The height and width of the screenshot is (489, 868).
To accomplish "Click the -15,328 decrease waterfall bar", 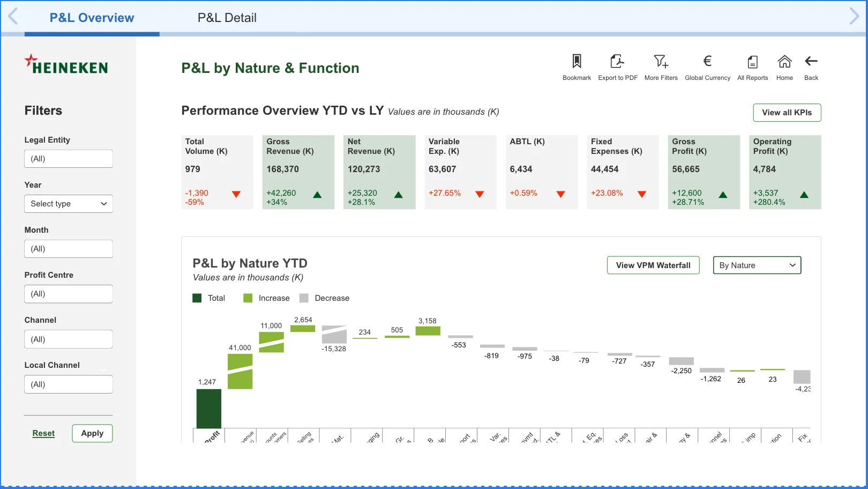I will pos(334,335).
